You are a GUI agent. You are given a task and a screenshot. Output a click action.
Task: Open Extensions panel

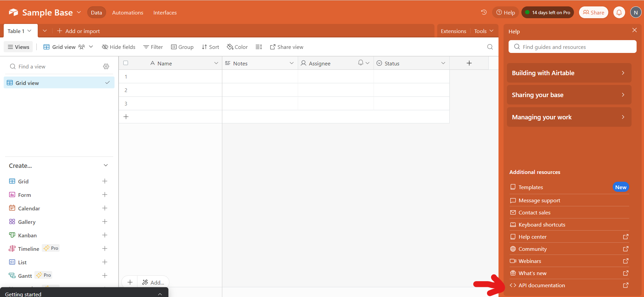coord(453,31)
